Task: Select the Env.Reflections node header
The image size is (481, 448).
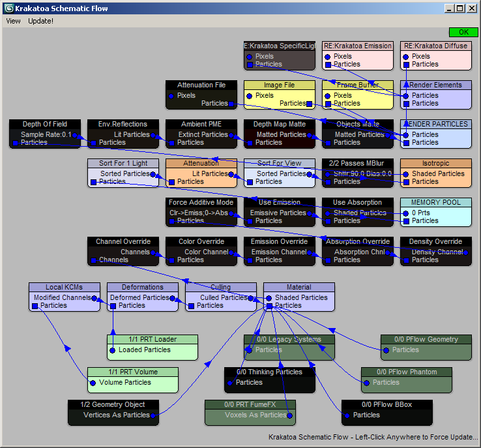Action: point(123,124)
